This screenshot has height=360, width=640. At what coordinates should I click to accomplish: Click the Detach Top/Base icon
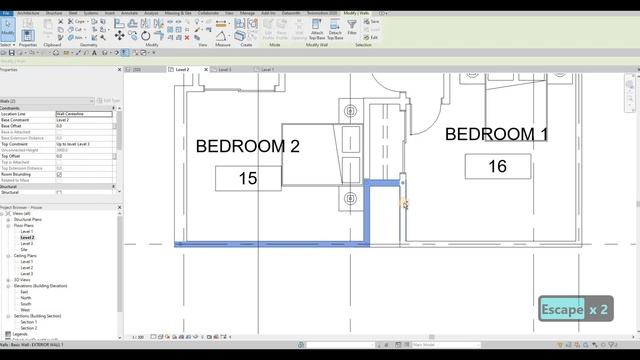(335, 29)
